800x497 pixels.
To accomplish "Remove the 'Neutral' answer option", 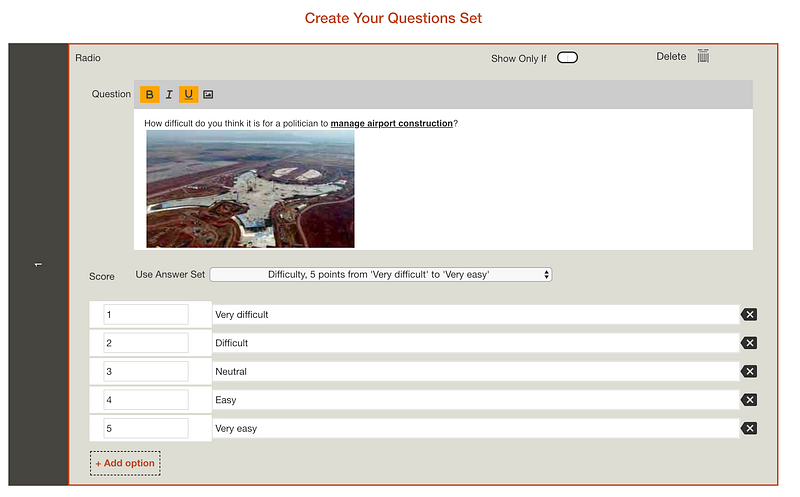I will (x=749, y=372).
